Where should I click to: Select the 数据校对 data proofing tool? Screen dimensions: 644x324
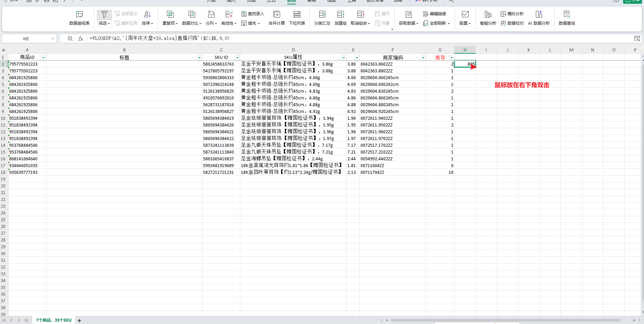coord(512,23)
